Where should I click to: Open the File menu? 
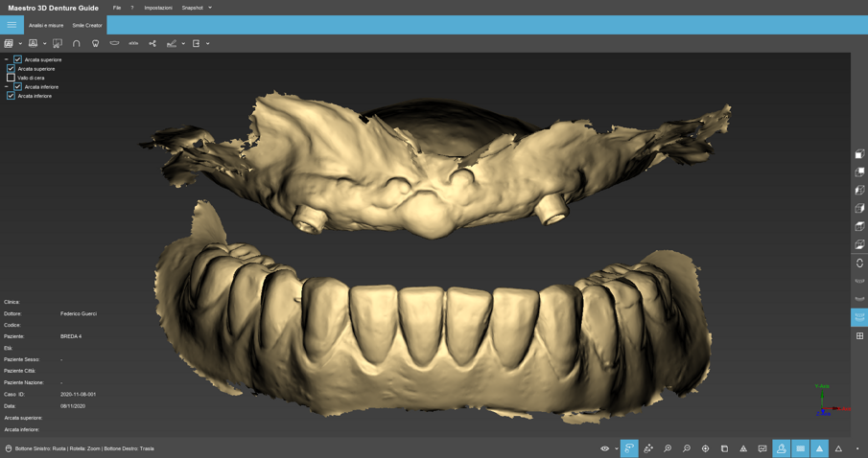(x=117, y=8)
